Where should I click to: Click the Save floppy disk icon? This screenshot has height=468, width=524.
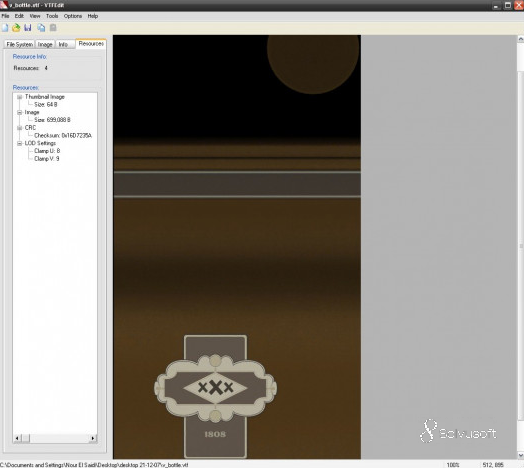[x=28, y=28]
